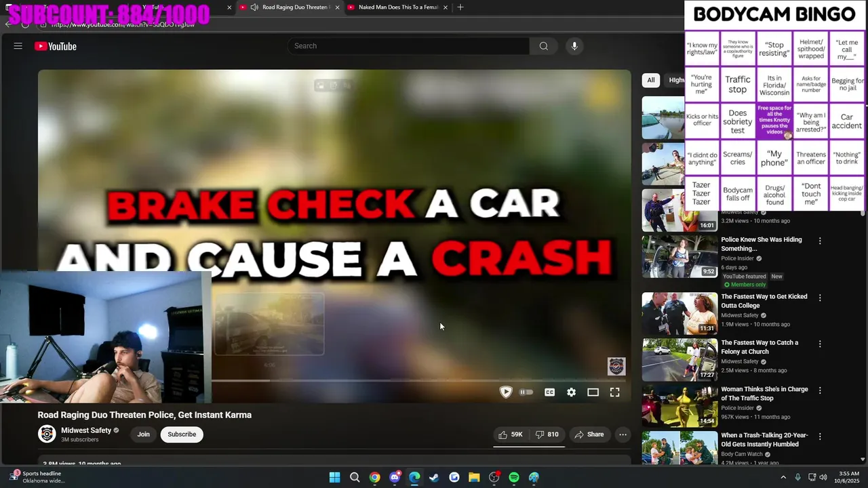Open the 17:27 video thumbnail

(x=679, y=360)
